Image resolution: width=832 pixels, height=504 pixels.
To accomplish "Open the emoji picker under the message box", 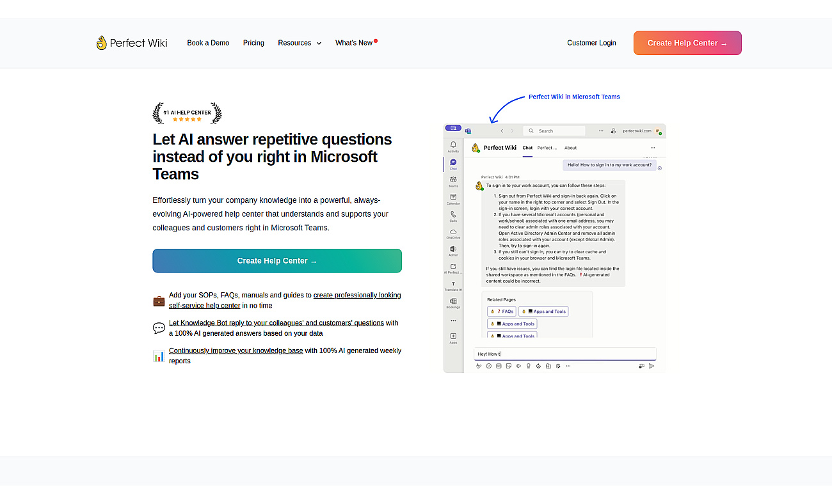I will click(x=488, y=366).
